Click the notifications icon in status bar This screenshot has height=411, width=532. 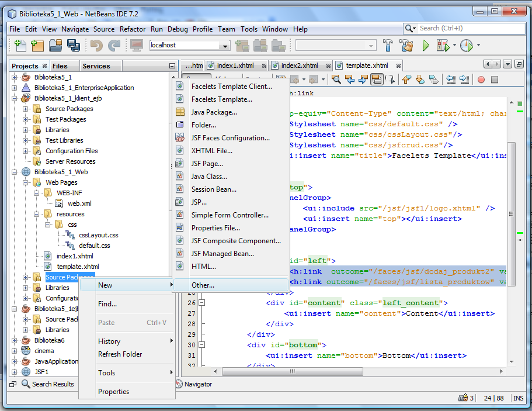coord(463,398)
